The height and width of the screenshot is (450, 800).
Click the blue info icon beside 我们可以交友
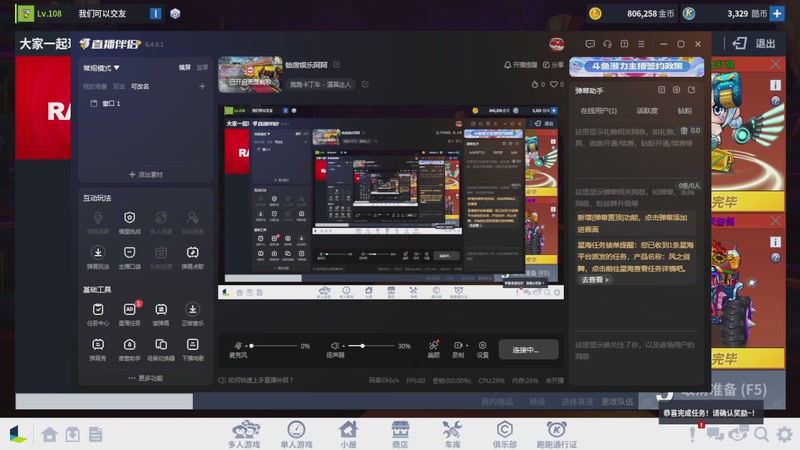(x=156, y=13)
